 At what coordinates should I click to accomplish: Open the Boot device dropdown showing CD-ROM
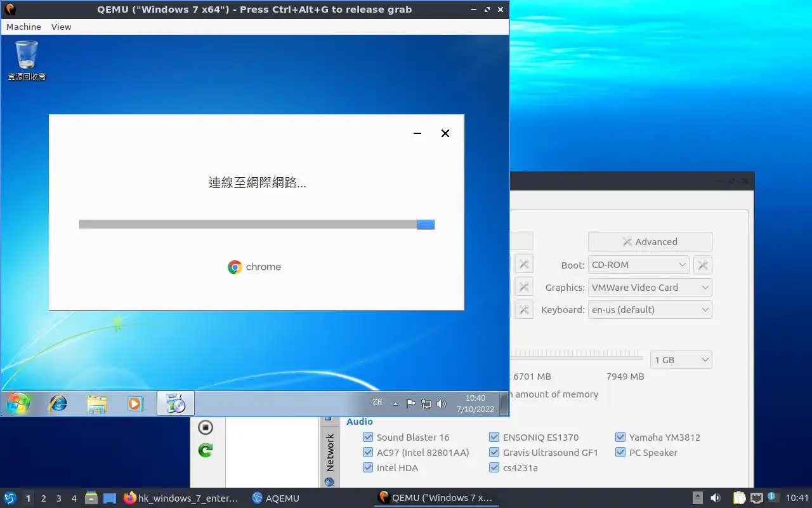639,265
